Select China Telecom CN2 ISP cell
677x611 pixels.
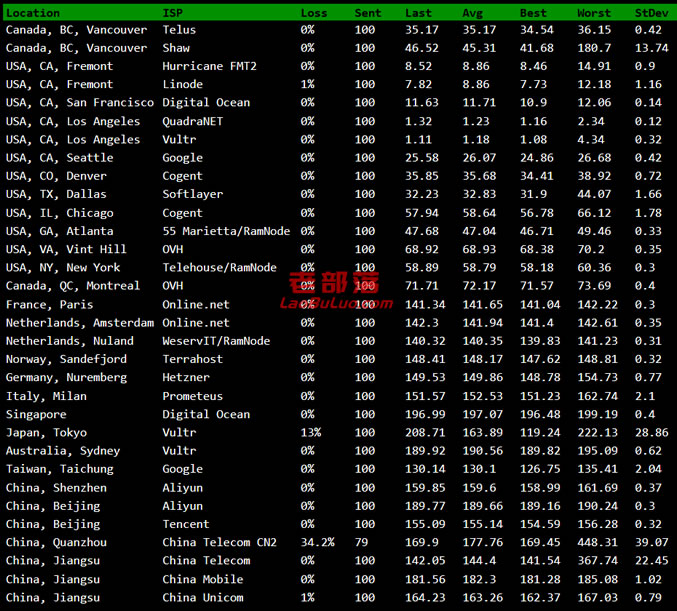click(219, 542)
